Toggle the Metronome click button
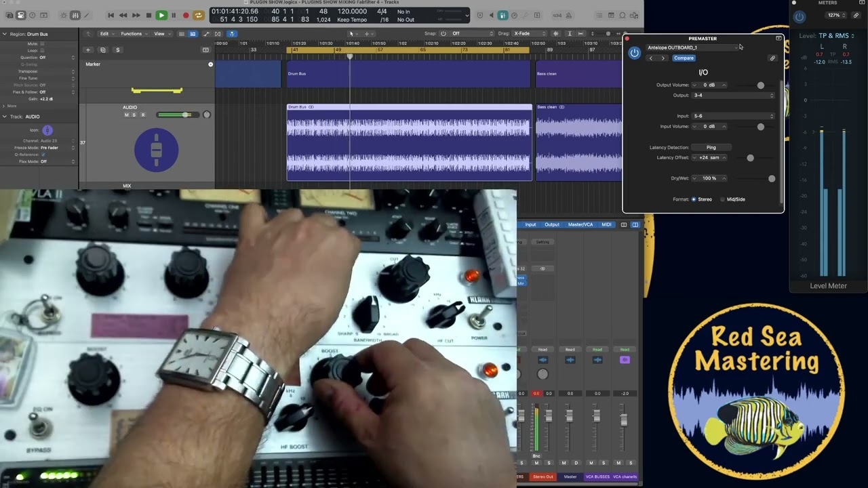Viewport: 868px width, 488px height. (570, 15)
